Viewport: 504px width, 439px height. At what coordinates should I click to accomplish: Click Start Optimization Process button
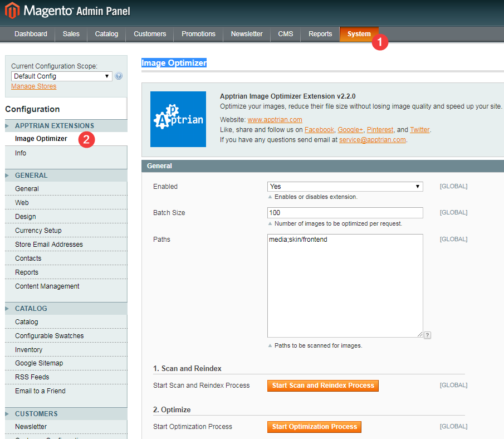click(x=314, y=427)
